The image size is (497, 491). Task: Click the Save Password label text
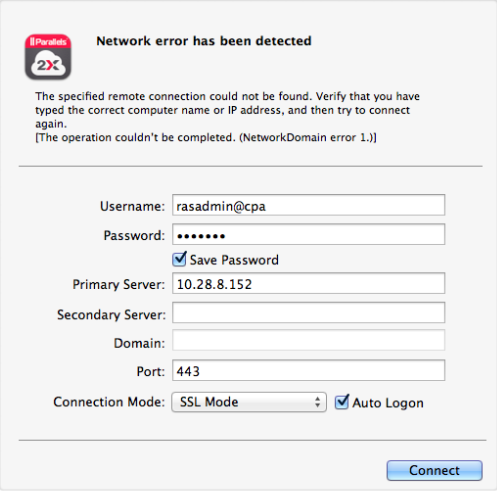click(x=234, y=260)
